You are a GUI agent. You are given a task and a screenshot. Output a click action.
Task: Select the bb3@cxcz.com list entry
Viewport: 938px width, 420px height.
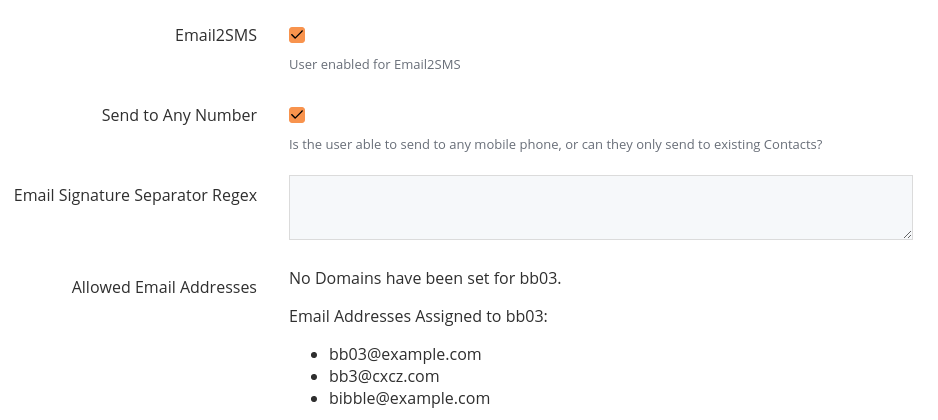click(x=384, y=376)
